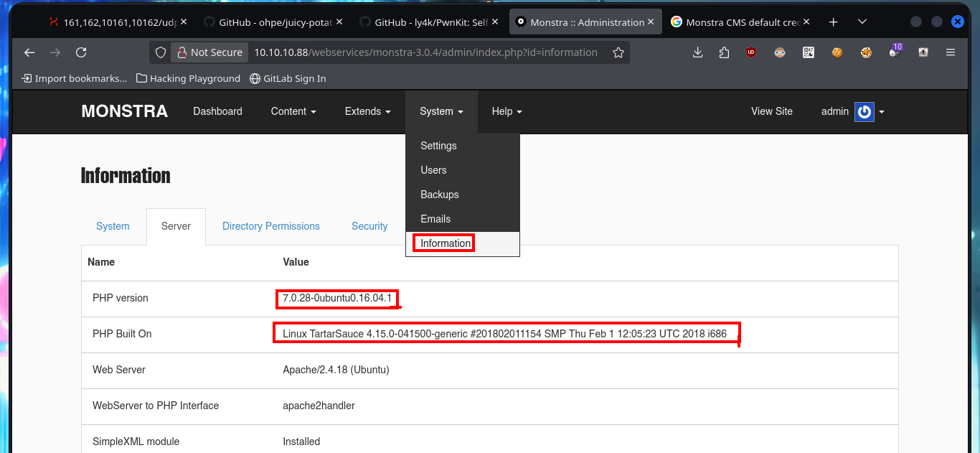Reload the page with the refresh icon
The height and width of the screenshot is (453, 980).
81,52
